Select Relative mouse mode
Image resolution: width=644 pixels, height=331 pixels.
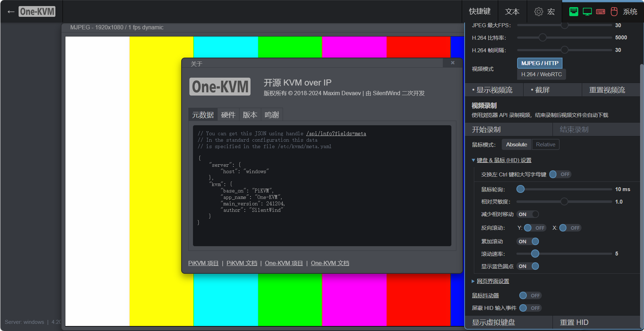(545, 145)
